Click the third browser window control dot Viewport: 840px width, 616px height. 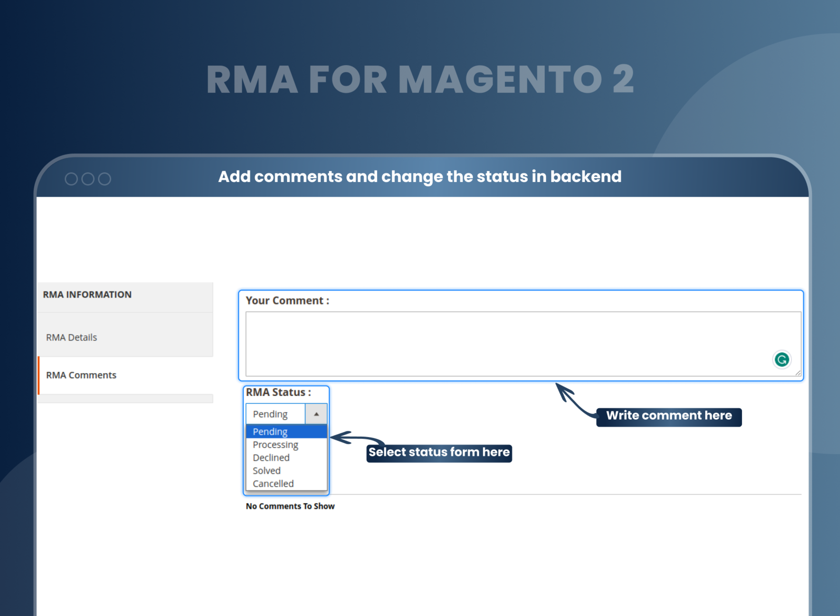(x=105, y=179)
